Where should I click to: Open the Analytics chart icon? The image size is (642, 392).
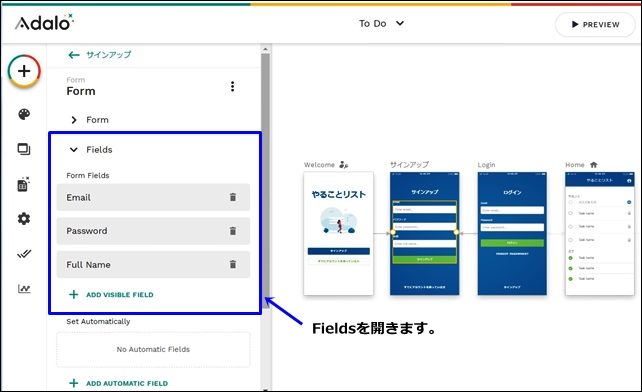click(x=24, y=288)
